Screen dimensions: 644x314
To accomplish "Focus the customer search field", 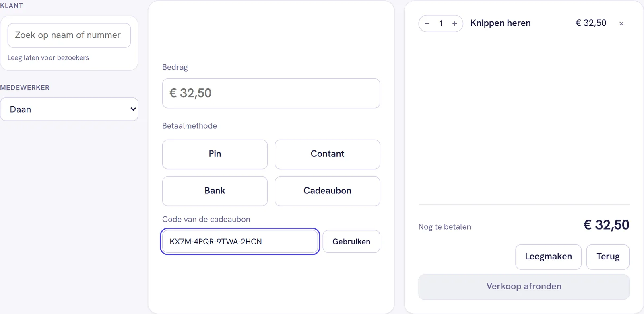I will pyautogui.click(x=69, y=35).
